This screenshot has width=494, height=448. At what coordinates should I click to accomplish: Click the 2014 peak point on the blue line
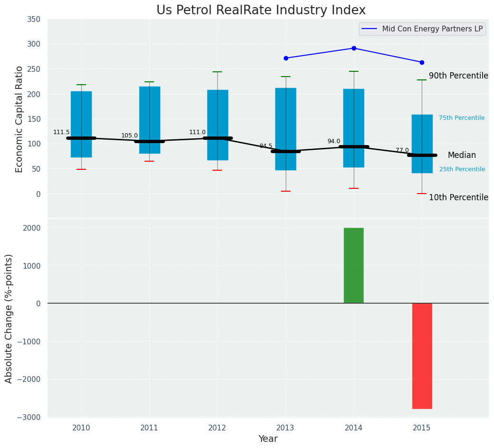[354, 48]
